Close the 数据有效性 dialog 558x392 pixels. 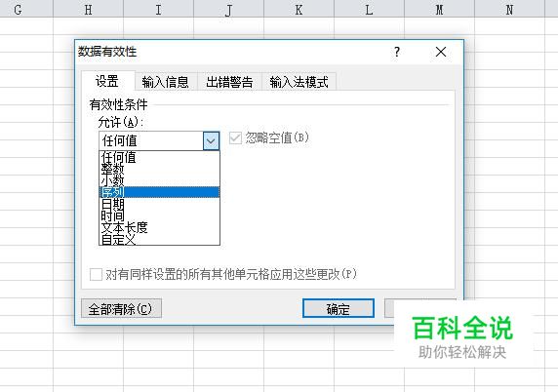coord(441,52)
